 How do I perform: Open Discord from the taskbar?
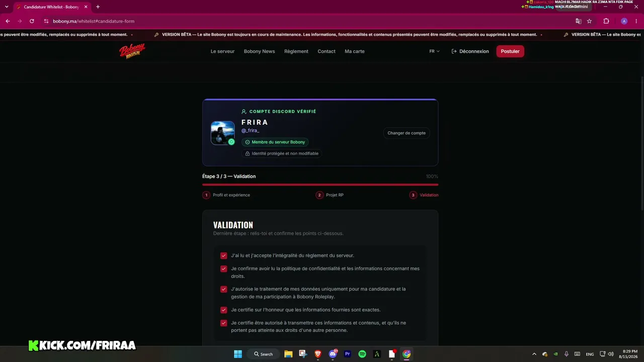333,354
